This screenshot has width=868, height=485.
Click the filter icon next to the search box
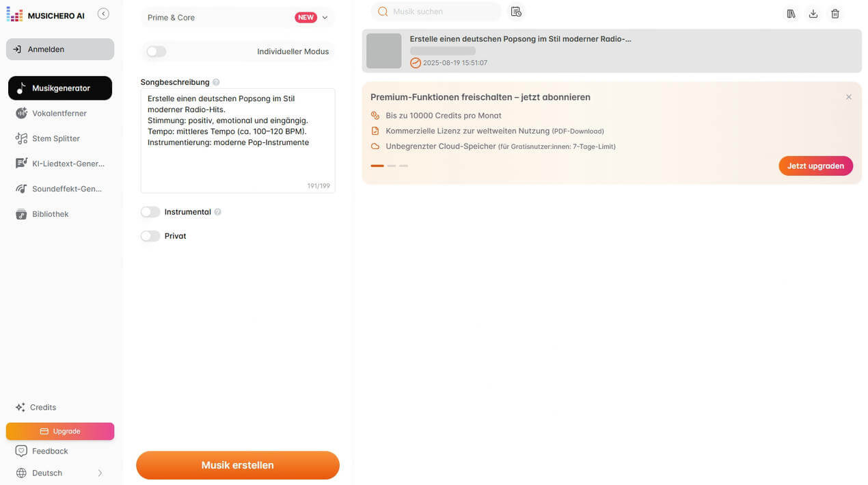click(x=516, y=12)
